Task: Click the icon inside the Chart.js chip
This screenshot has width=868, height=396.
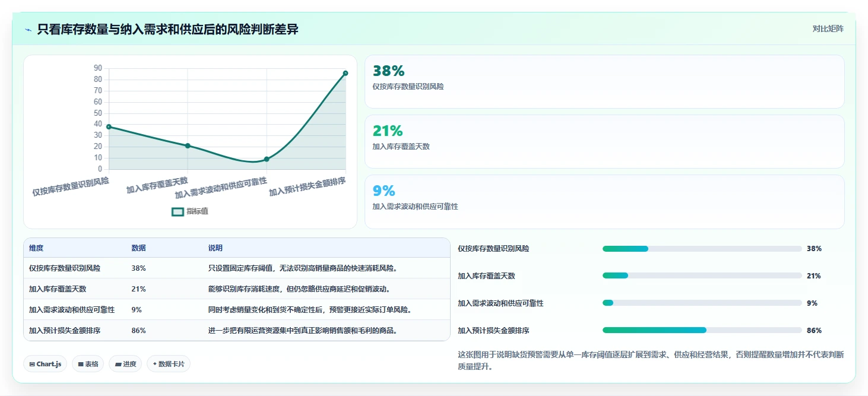Action: pos(31,365)
